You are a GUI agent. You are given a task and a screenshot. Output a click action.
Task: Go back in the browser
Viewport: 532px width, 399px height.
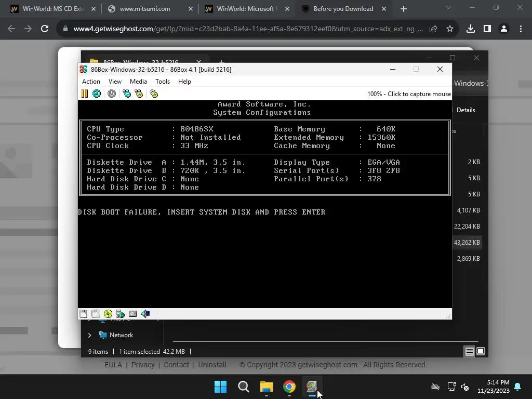11,29
